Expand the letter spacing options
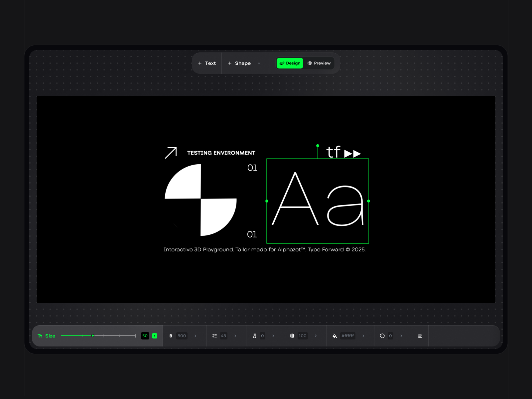Viewport: 532px width, 399px height. point(273,336)
